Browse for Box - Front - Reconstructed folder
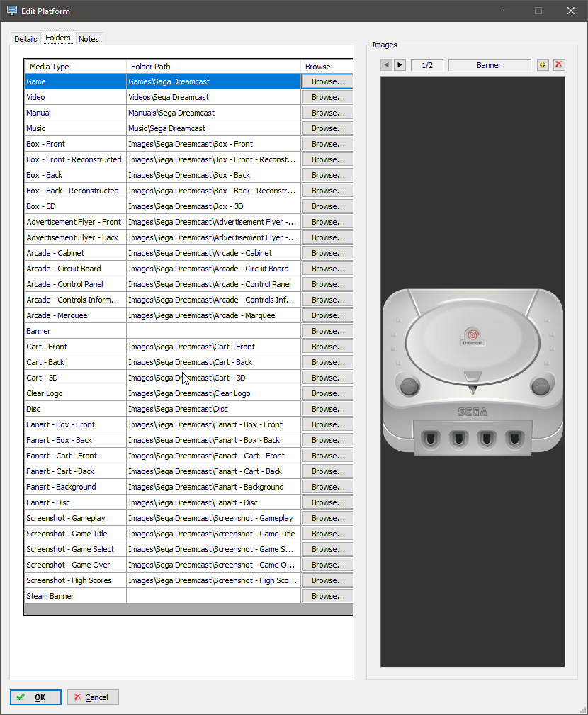588x715 pixels. 327,159
